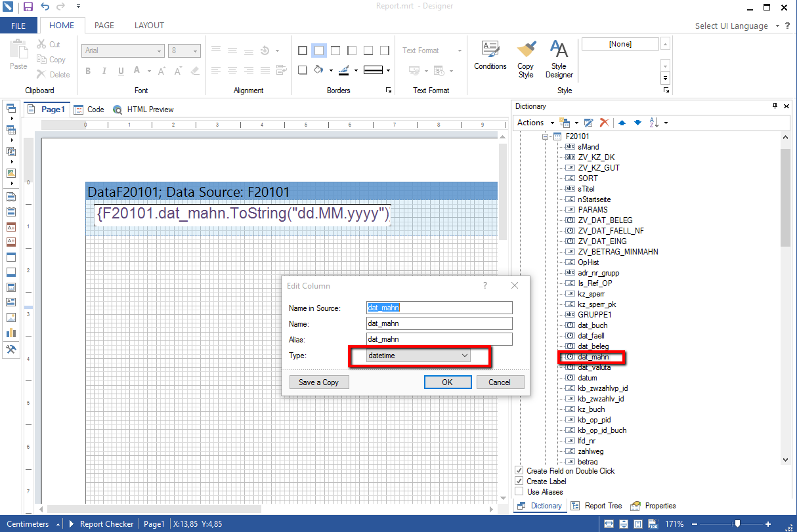The height and width of the screenshot is (532, 797).
Task: Choose the Rich Text component in toolbox
Action: (x=11, y=301)
